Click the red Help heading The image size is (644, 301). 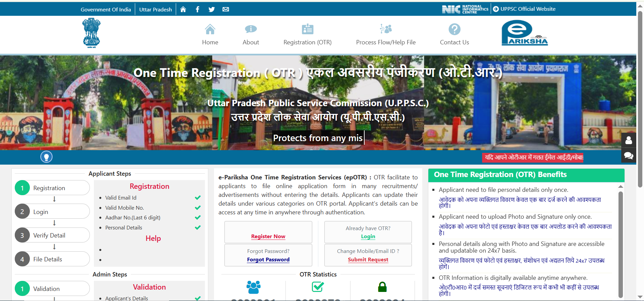pyautogui.click(x=153, y=239)
